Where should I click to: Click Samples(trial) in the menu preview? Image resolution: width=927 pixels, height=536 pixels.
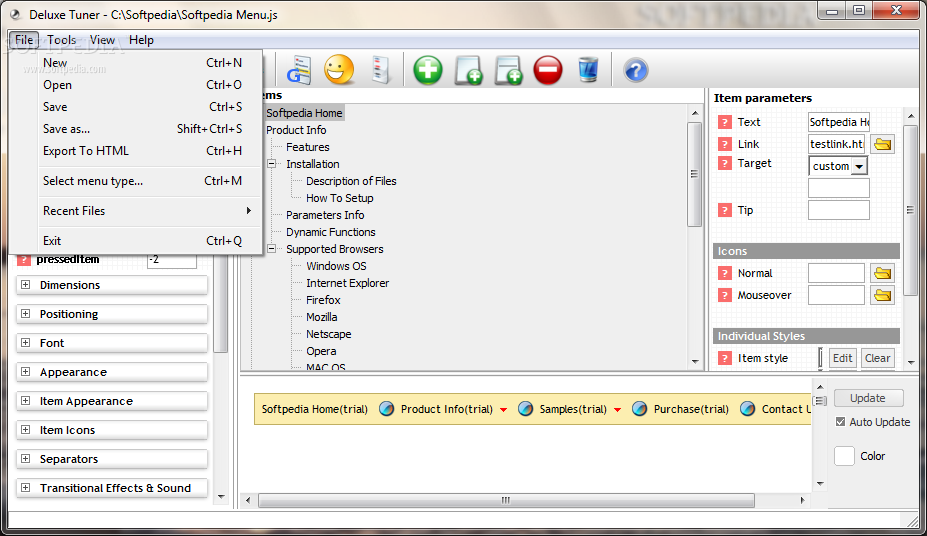point(573,409)
